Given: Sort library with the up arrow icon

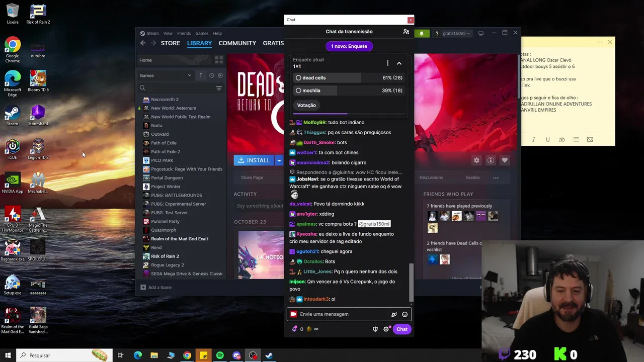Looking at the screenshot, I should coord(201,75).
